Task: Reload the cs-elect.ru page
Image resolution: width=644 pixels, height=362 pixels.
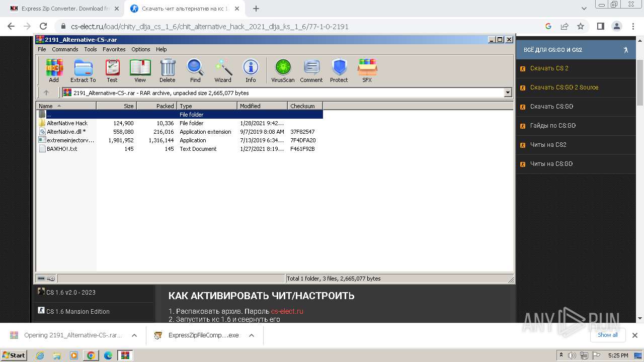Action: click(43, 26)
